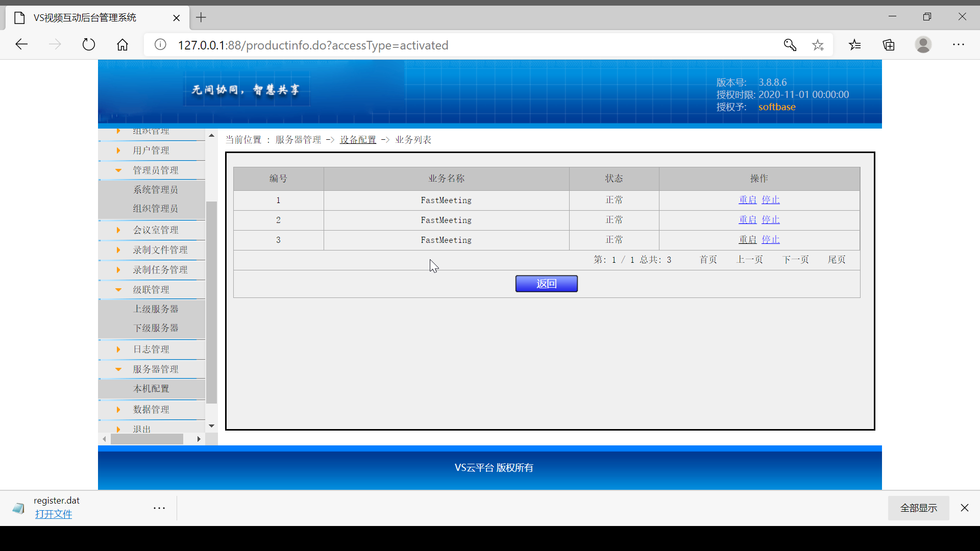980x551 pixels.
Task: Open the browser profile avatar
Action: 923,45
